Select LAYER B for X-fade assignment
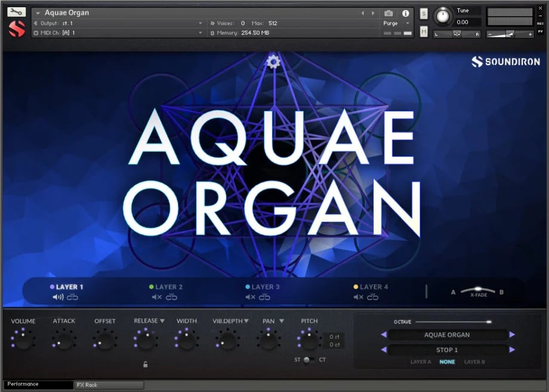Screen dimensions: 549x392 tap(474, 362)
